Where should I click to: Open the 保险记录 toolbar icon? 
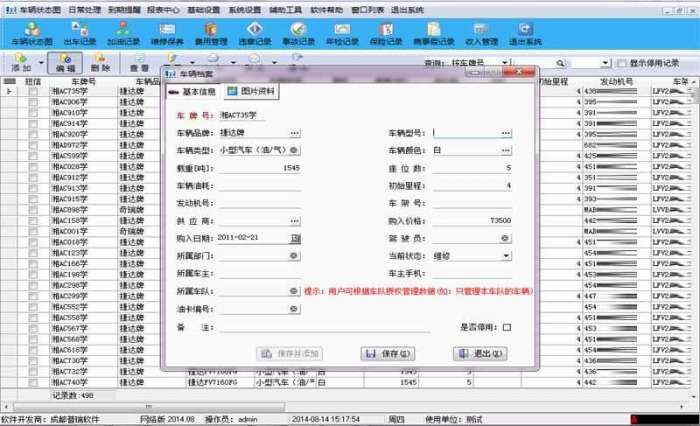[386, 34]
